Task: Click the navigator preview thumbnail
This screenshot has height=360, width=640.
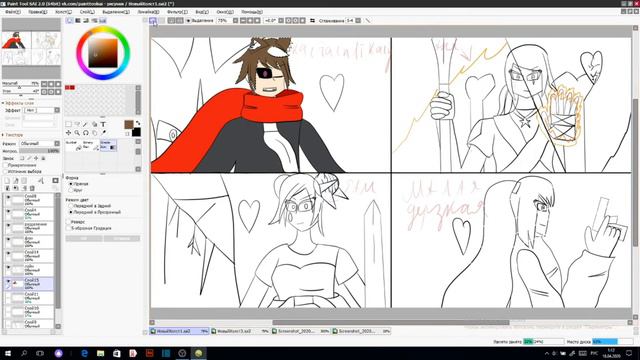Action: pyautogui.click(x=31, y=48)
